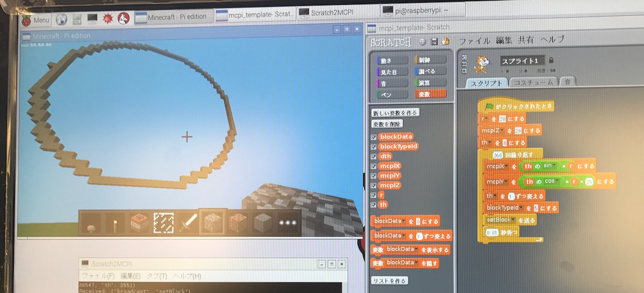This screenshot has height=293, width=644.
Task: Select the stone block in Minecraft hotbar
Action: coord(263,222)
